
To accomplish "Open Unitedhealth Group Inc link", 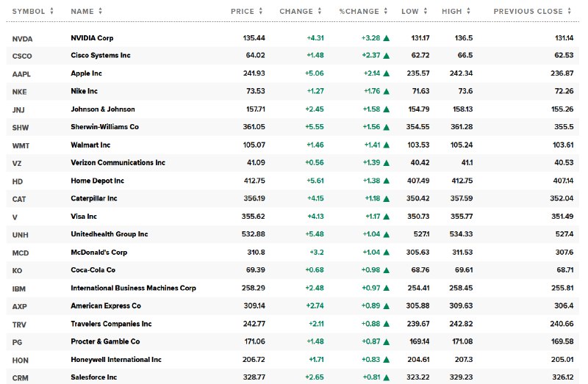I will (x=109, y=234).
